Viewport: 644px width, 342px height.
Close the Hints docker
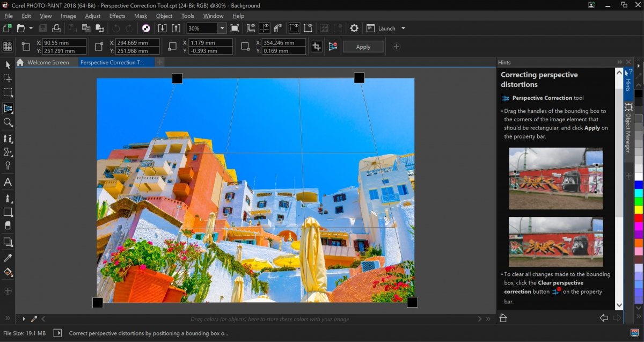click(x=628, y=62)
